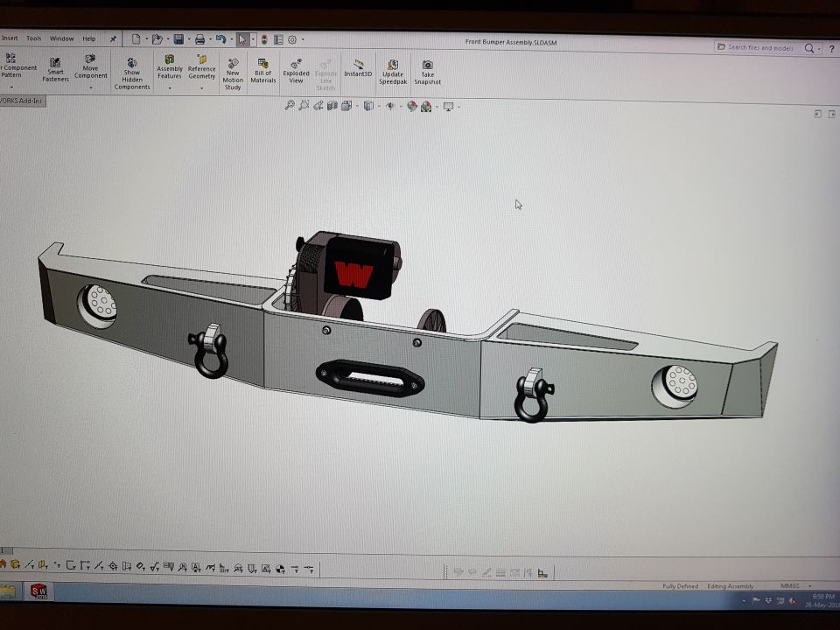Click Show Hidden Components
Viewport: 840px width, 630px height.
(132, 73)
